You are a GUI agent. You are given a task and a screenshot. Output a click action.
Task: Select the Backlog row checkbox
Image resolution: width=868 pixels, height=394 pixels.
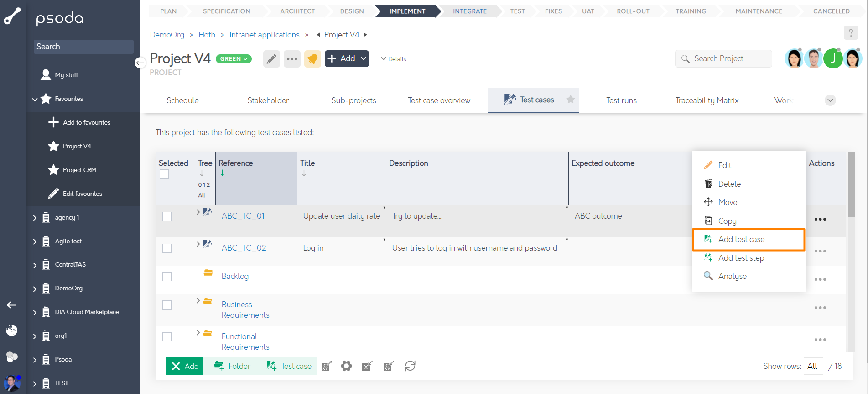coord(167,277)
